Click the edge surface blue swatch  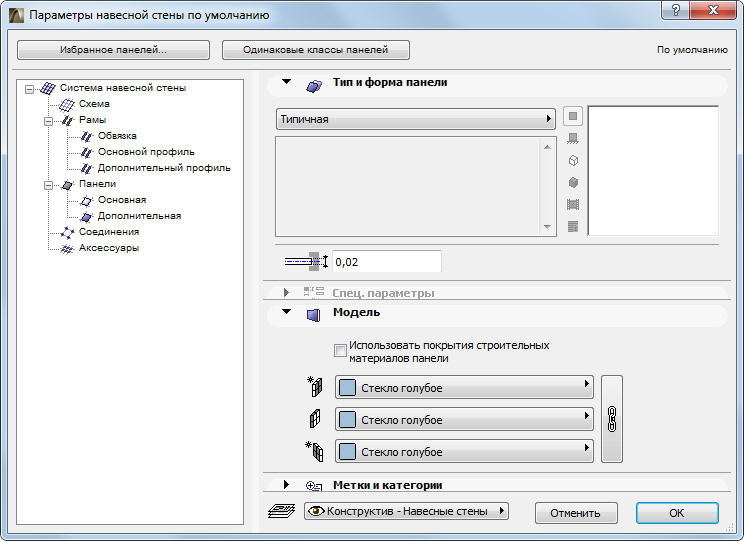347,420
